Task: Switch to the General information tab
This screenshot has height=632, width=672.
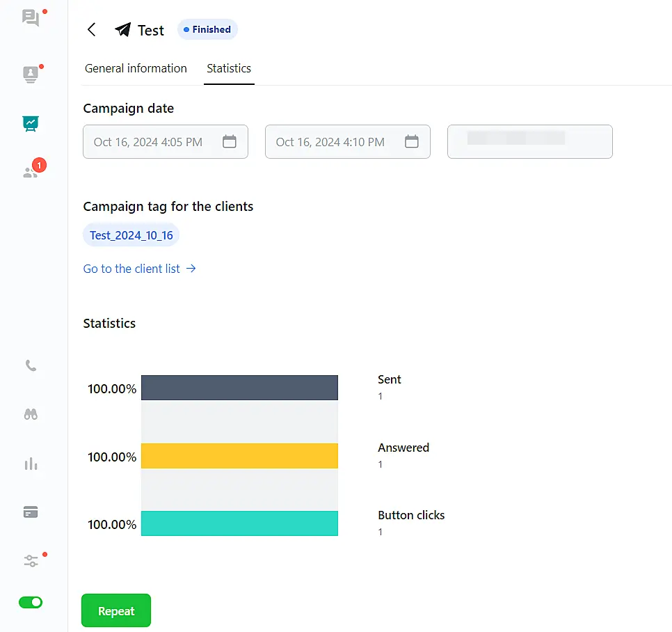Action: (x=136, y=68)
